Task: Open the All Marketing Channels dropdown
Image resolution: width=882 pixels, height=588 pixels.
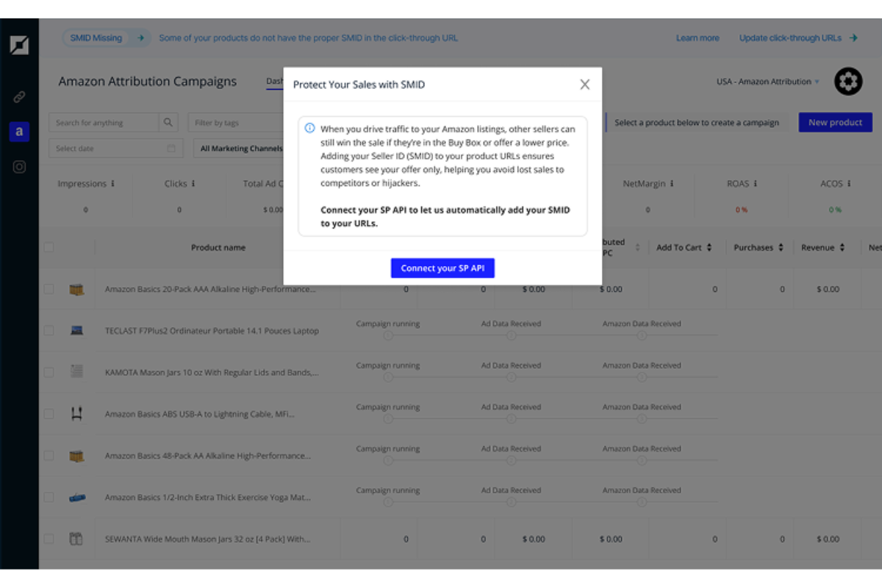Action: pos(241,148)
